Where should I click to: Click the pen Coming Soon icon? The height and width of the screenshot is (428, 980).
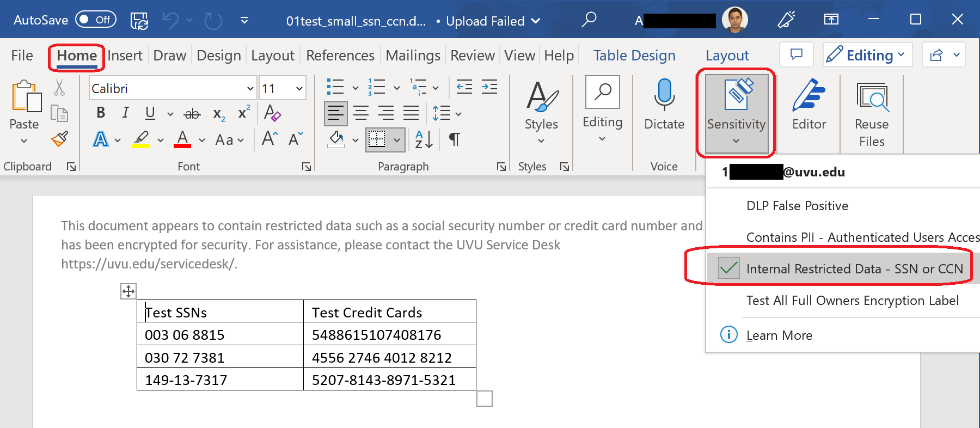tap(786, 20)
